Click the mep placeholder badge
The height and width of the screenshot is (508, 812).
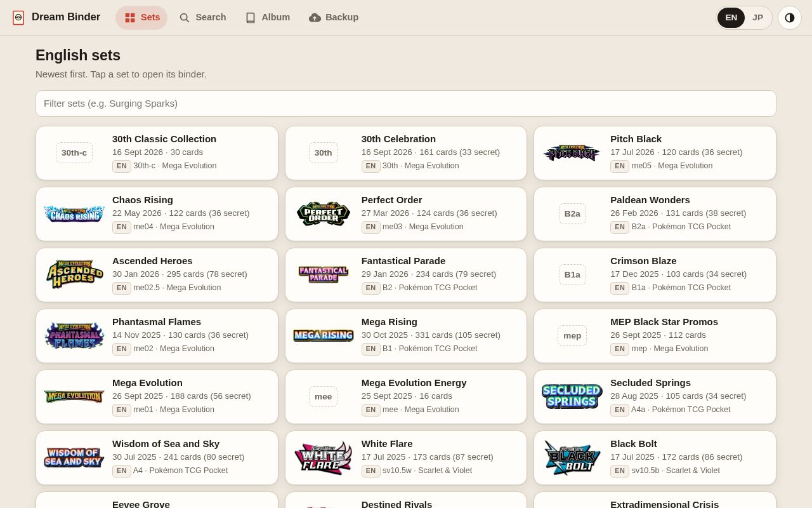click(x=572, y=336)
